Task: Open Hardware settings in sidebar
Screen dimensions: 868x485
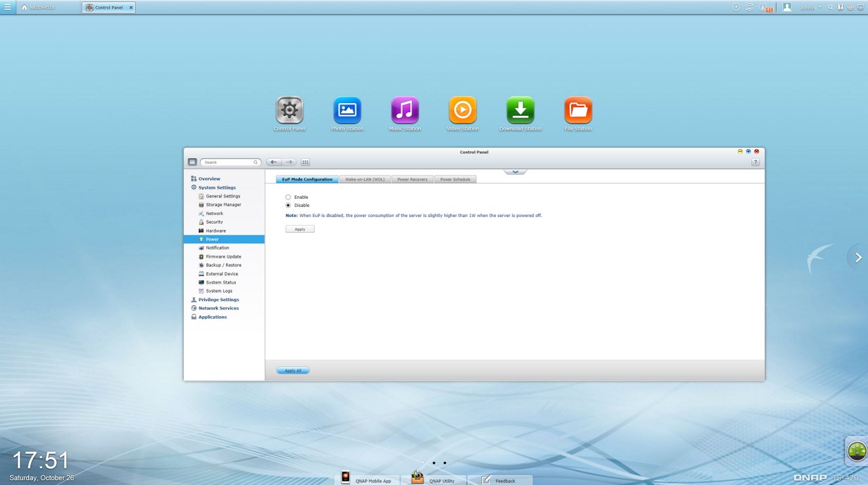Action: [x=216, y=231]
